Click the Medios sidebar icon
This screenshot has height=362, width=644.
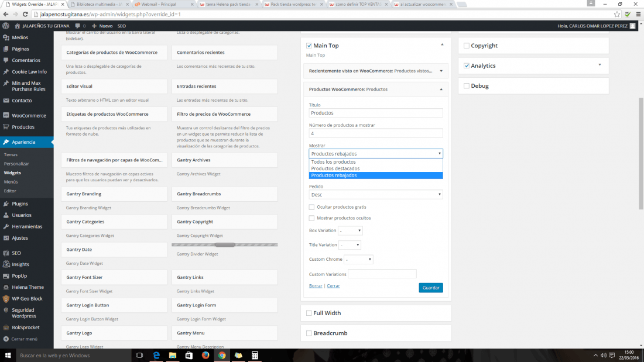pyautogui.click(x=6, y=37)
